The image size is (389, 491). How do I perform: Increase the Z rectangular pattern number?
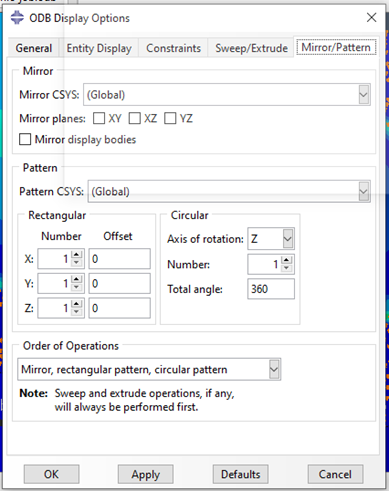pos(77,304)
